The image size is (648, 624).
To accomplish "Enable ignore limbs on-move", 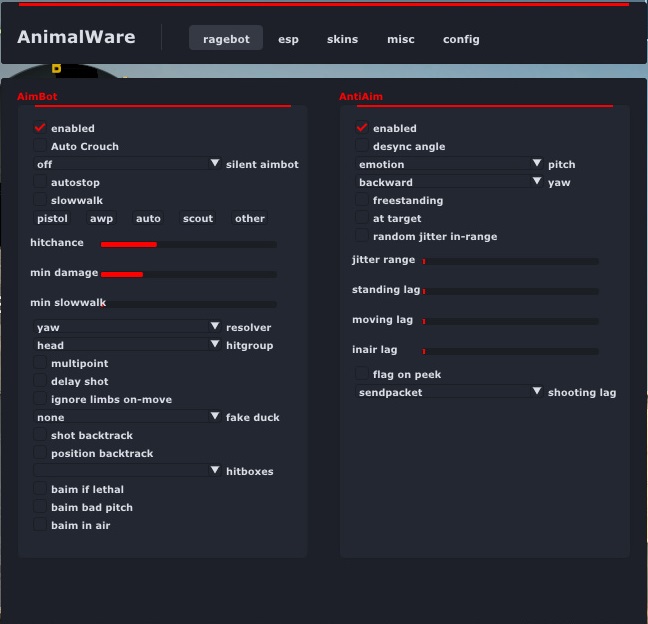I will pos(40,399).
